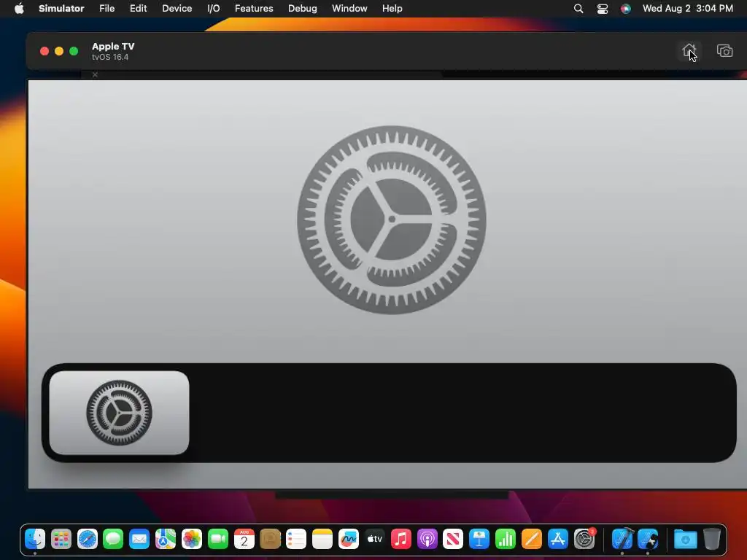
Task: Launch Numbers from the Dock
Action: (505, 539)
